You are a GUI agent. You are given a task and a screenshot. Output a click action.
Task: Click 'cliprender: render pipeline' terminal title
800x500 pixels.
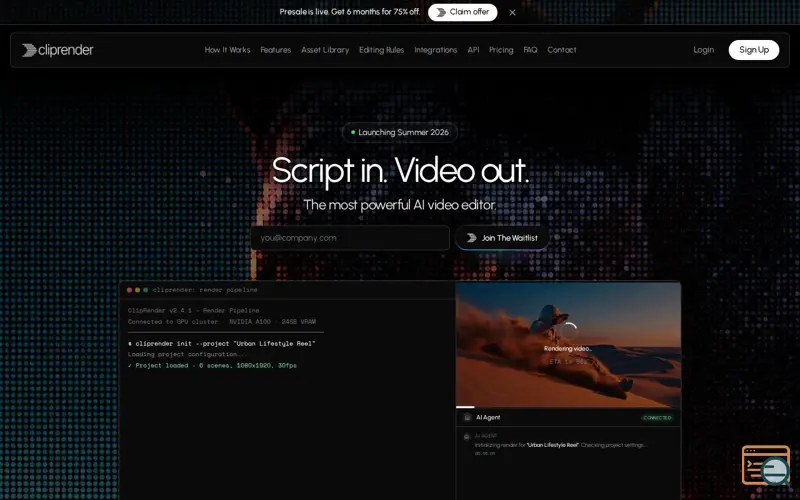[205, 290]
